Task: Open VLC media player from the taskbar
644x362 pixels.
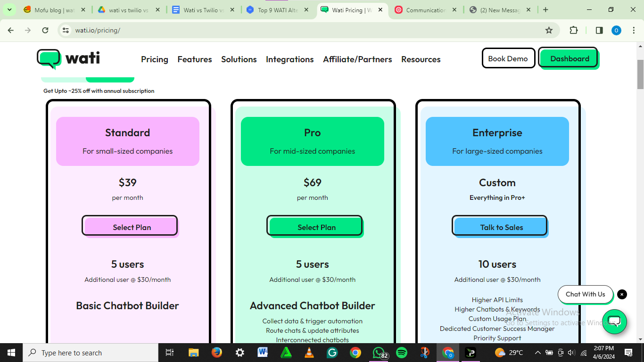Action: click(x=309, y=353)
